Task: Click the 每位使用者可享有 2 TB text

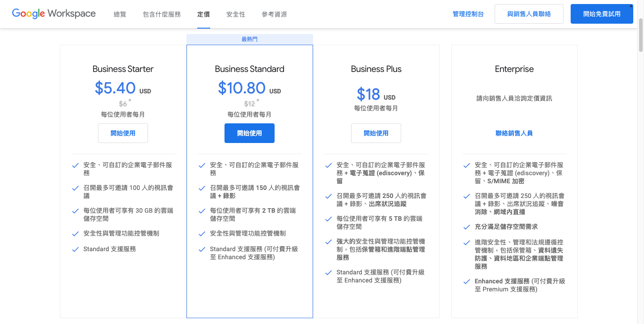Action: [253, 215]
